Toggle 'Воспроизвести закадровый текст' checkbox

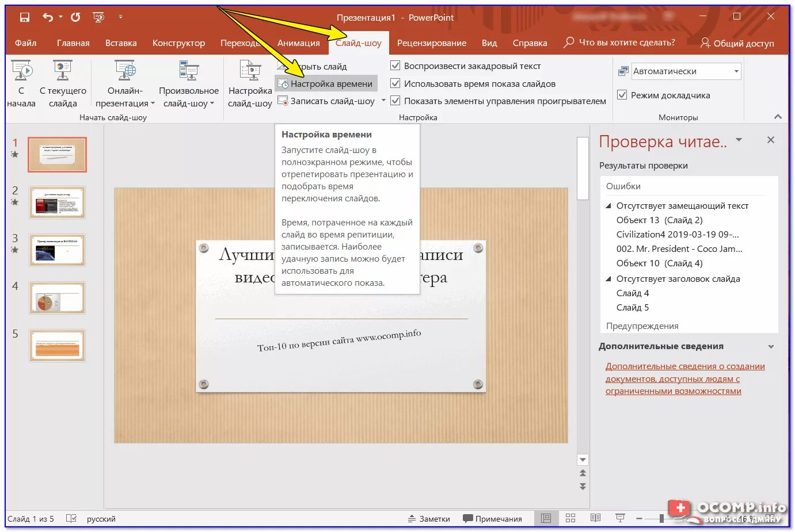(395, 66)
